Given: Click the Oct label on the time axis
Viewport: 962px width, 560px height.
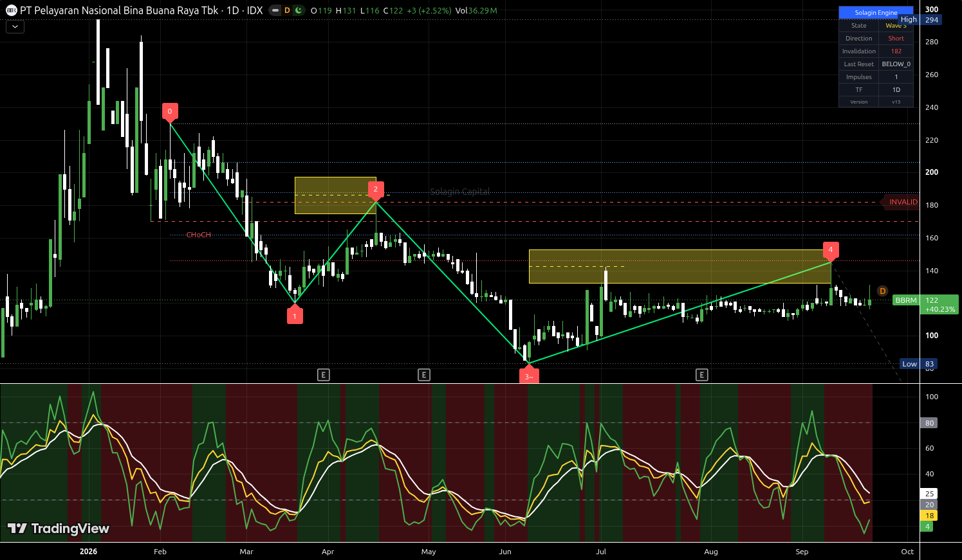Looking at the screenshot, I should click(x=907, y=552).
